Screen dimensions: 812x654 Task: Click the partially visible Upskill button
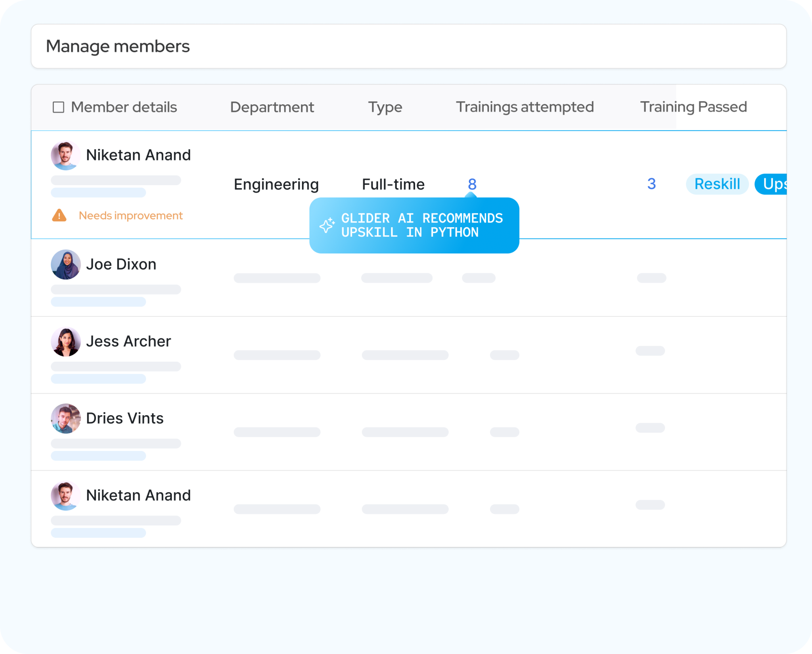771,184
